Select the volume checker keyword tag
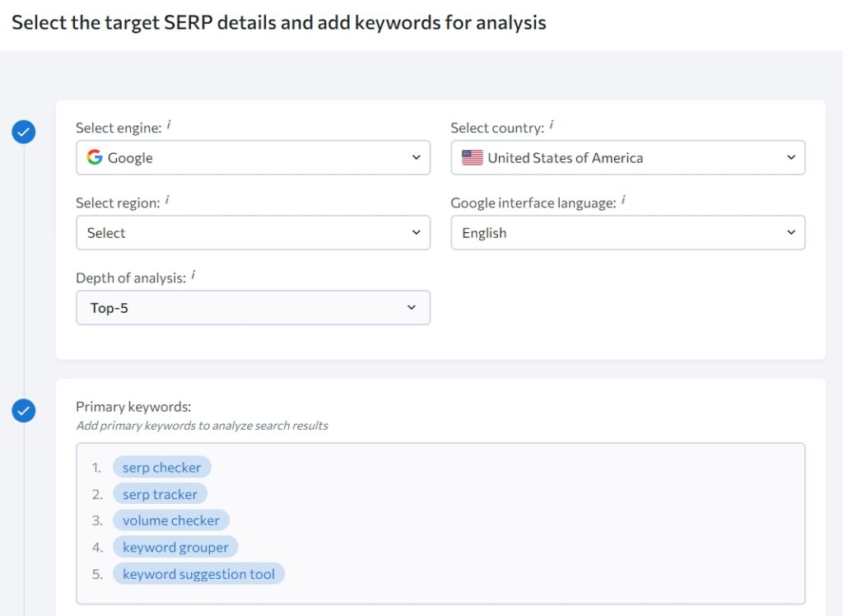 pyautogui.click(x=171, y=520)
